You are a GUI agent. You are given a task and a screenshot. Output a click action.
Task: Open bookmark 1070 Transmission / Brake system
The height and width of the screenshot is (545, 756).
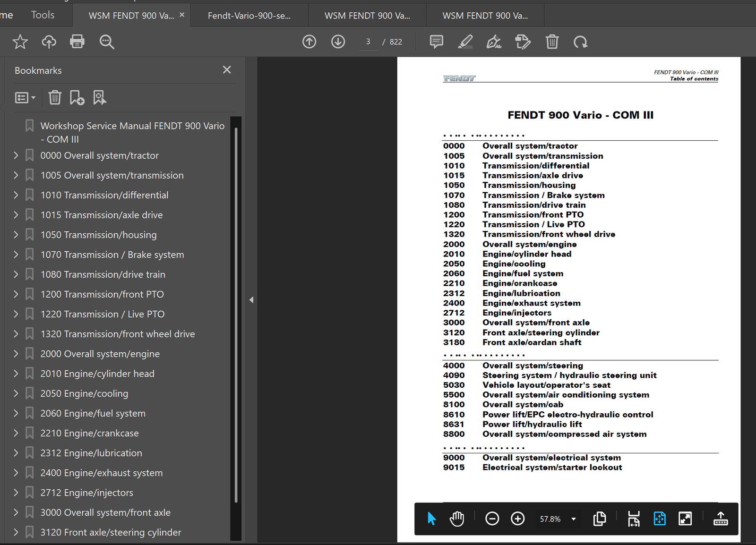tap(112, 255)
